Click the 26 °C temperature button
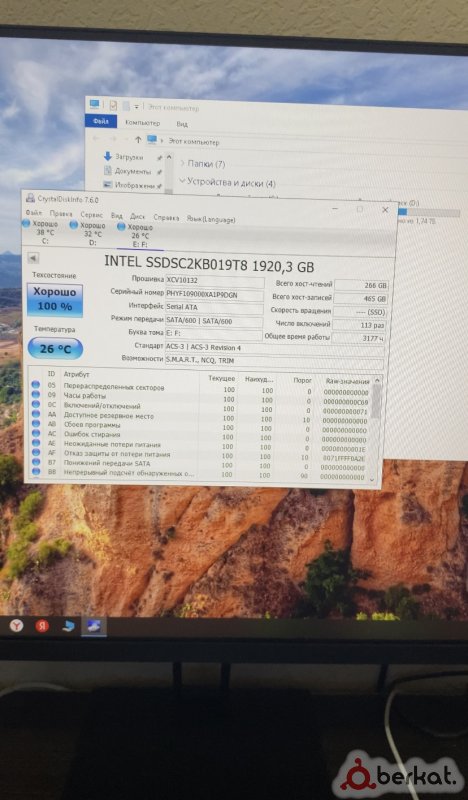Viewport: 468px width, 800px height. click(x=55, y=349)
